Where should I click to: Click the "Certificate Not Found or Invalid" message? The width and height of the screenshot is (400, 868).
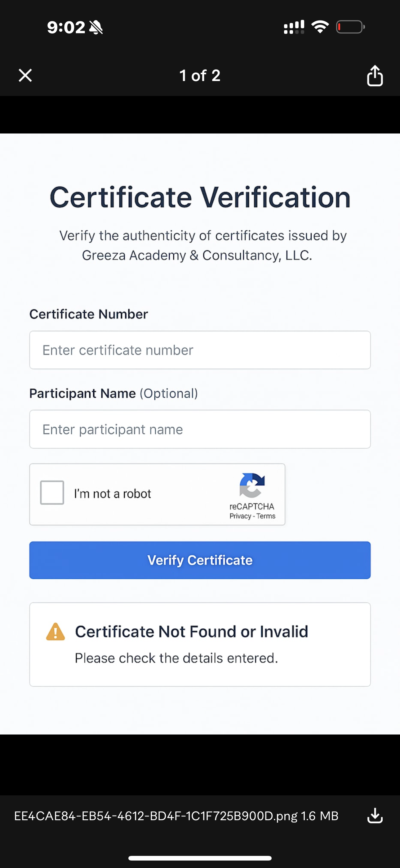click(191, 632)
